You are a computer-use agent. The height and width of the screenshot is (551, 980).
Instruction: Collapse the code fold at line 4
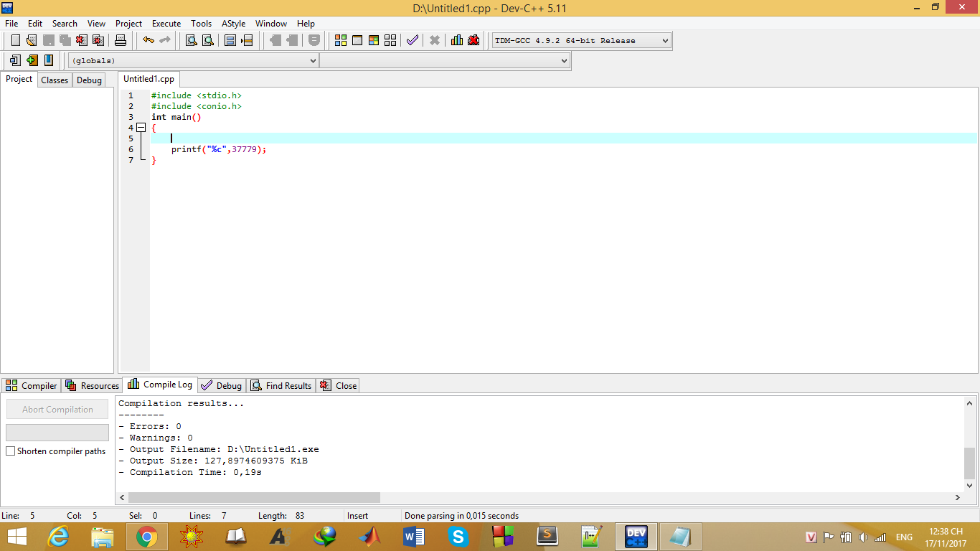point(141,128)
